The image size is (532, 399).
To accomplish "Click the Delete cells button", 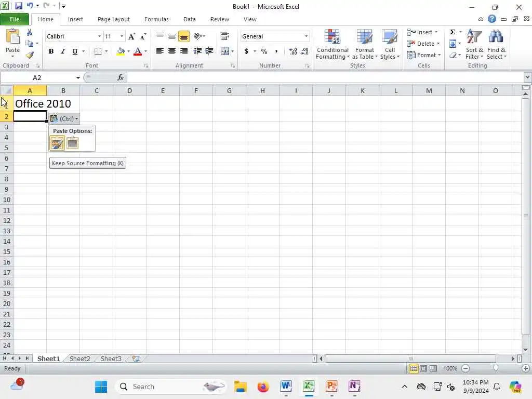I will (x=423, y=44).
